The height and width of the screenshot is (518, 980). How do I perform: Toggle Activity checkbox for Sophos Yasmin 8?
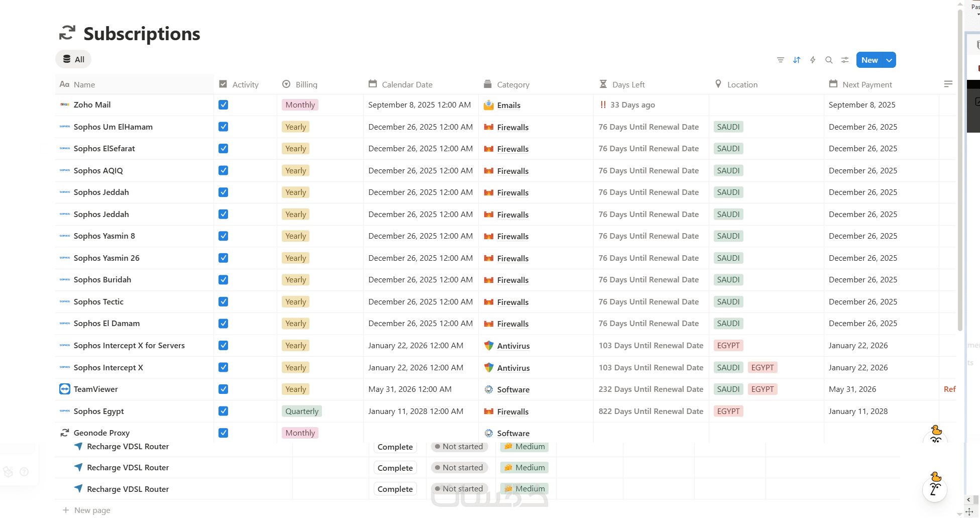coord(224,236)
